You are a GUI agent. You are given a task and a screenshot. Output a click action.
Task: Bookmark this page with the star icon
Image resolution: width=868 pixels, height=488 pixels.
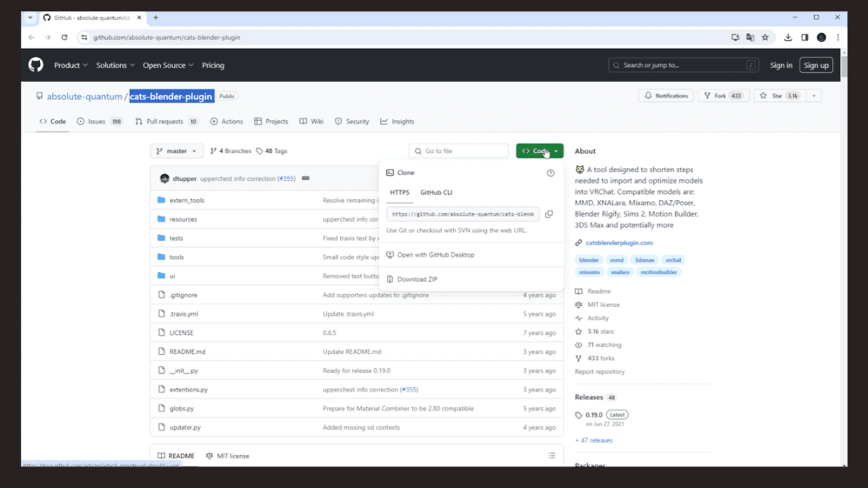tap(765, 37)
